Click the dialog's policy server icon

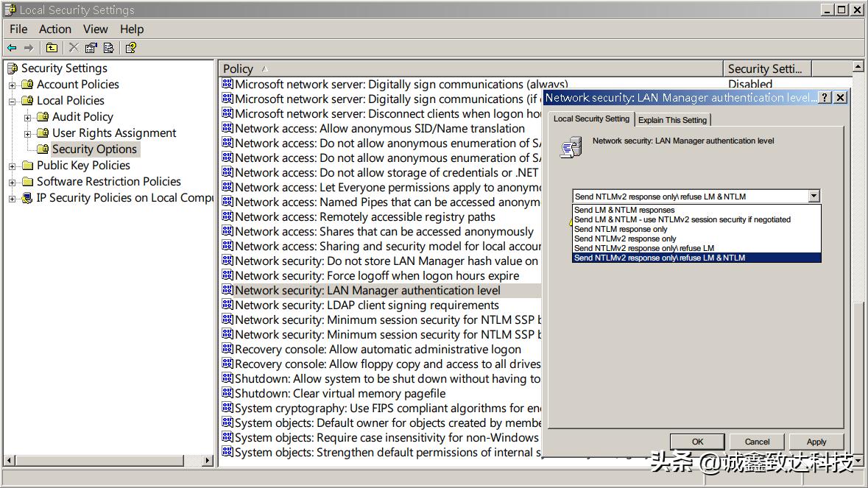pos(571,148)
